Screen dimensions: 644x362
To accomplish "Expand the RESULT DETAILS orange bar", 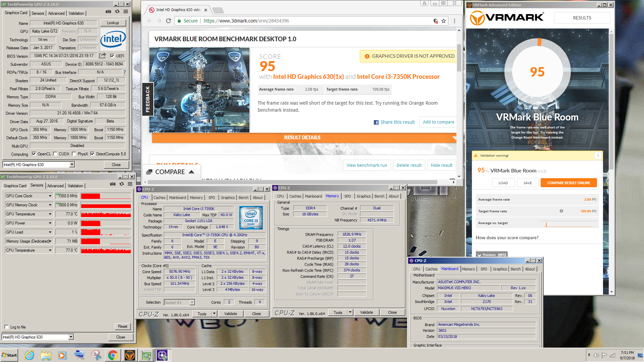I will (x=304, y=138).
